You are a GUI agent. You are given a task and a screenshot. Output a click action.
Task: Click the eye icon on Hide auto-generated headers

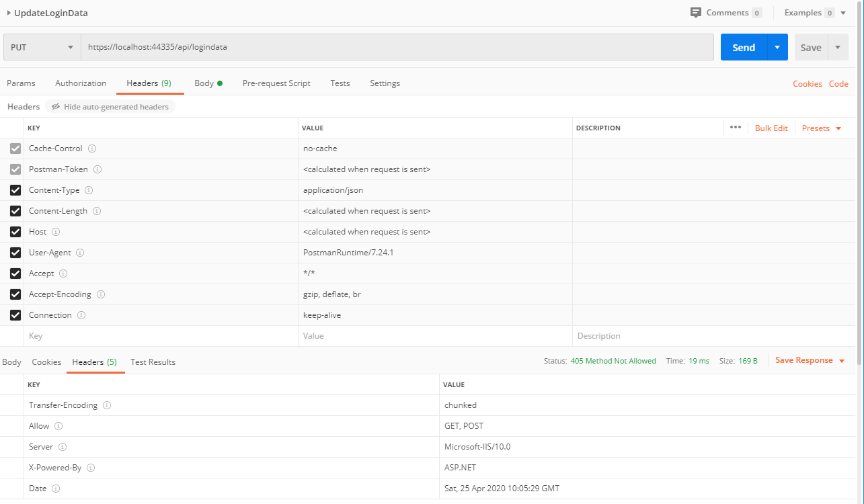tap(56, 107)
